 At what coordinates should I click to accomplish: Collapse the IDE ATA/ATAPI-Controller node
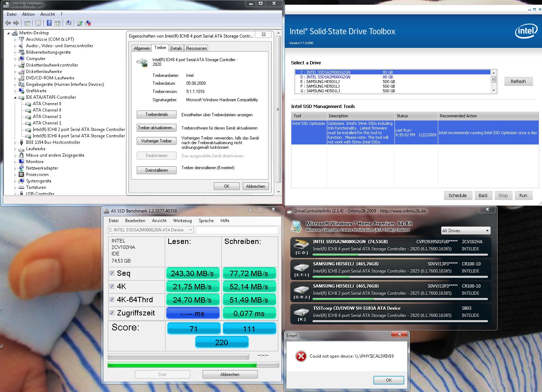[15, 97]
